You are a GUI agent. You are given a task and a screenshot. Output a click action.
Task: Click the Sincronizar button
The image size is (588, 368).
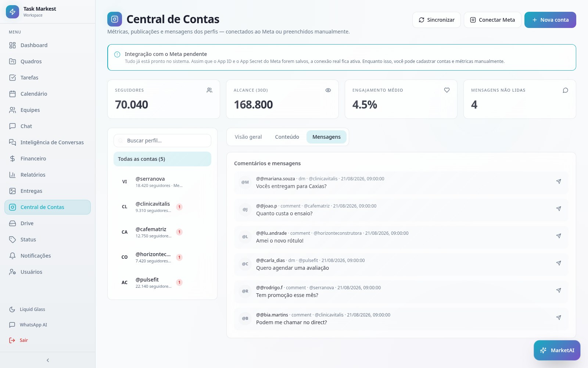(437, 20)
